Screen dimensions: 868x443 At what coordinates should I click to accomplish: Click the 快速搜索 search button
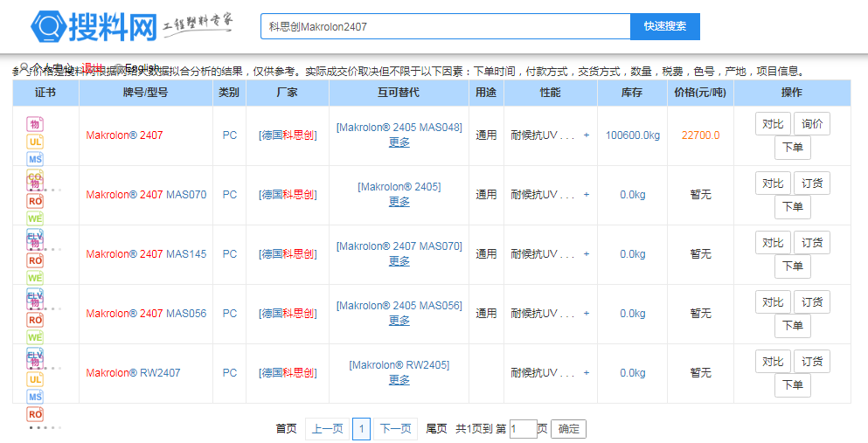tap(664, 27)
